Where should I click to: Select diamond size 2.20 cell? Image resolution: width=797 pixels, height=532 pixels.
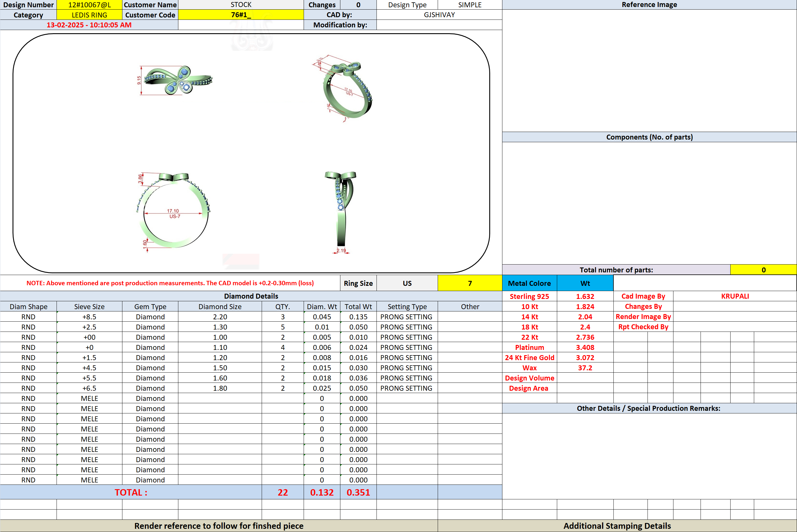[x=220, y=317]
